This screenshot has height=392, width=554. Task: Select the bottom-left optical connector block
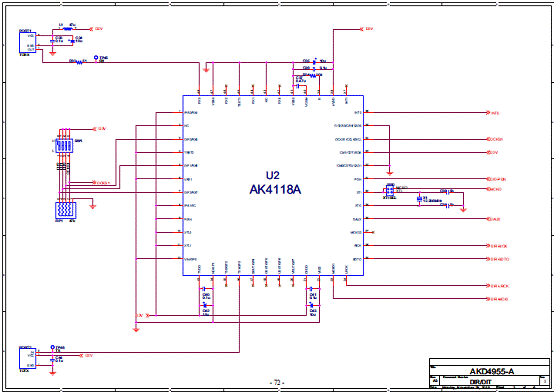28,358
